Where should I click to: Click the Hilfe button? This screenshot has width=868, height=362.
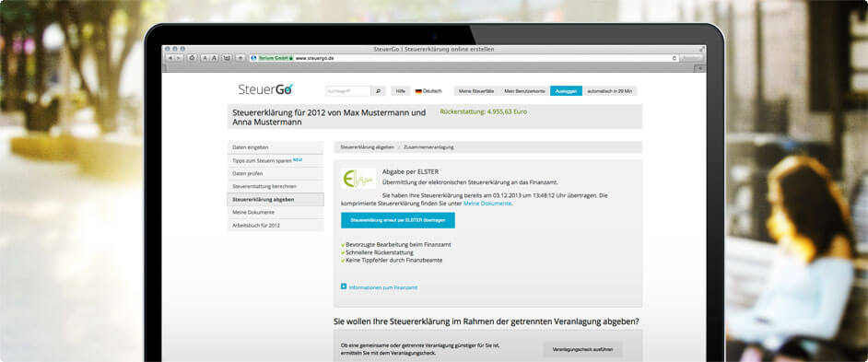(400, 91)
